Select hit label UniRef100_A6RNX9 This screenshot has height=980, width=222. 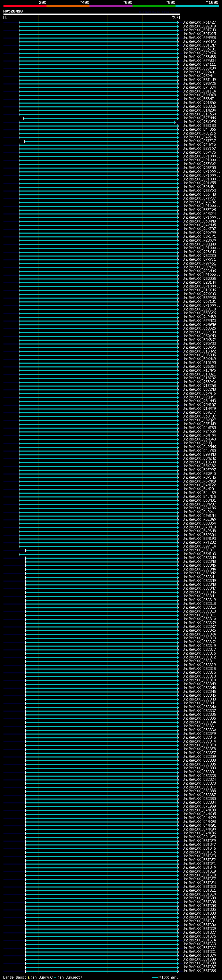coord(199,481)
